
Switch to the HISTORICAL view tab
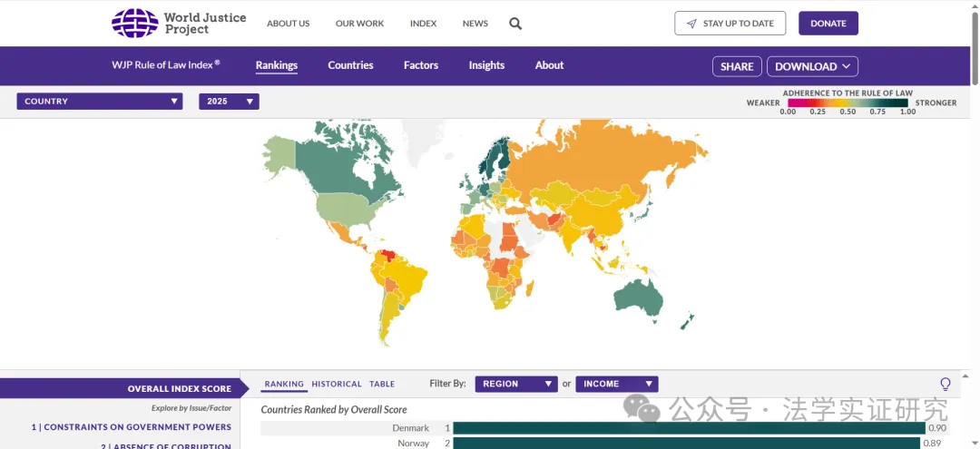click(x=337, y=384)
